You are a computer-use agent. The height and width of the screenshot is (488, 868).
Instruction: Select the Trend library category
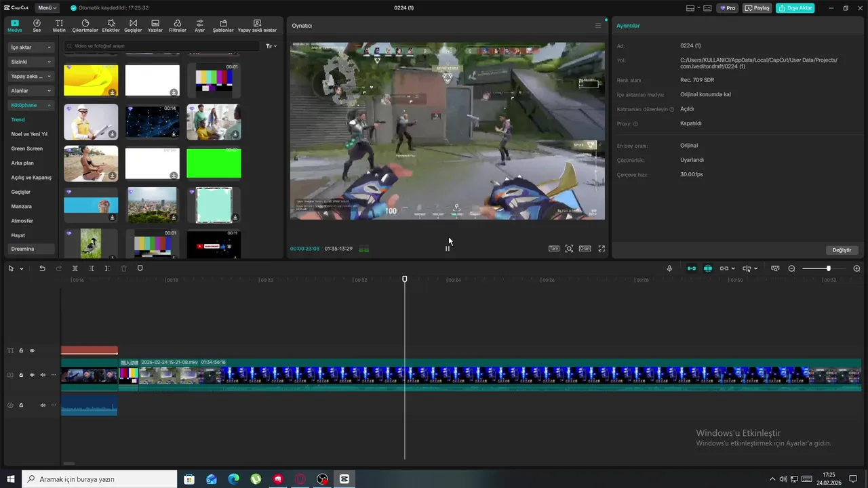coord(18,120)
